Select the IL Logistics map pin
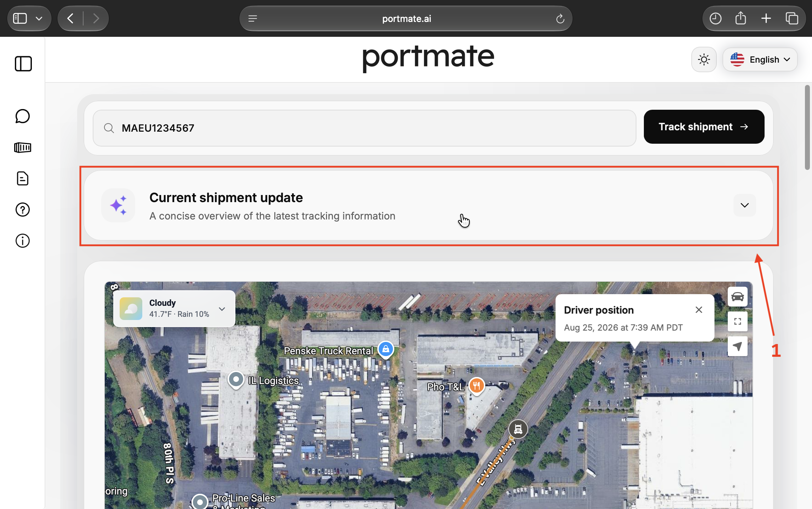Screen dimensions: 812x509 coord(236,380)
